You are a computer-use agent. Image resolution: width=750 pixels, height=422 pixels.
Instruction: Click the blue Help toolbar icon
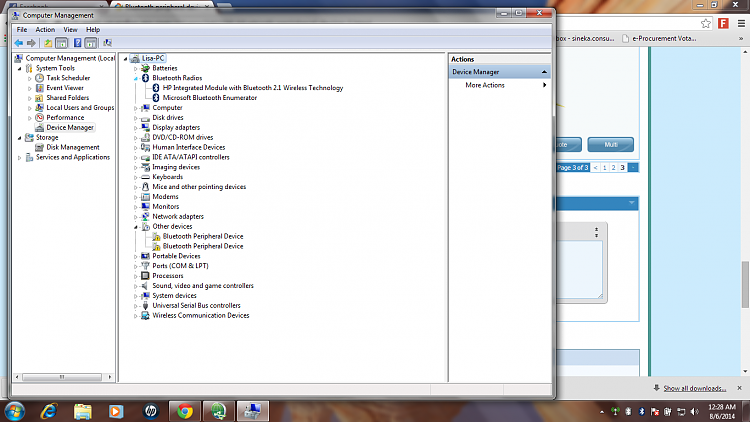click(77, 43)
